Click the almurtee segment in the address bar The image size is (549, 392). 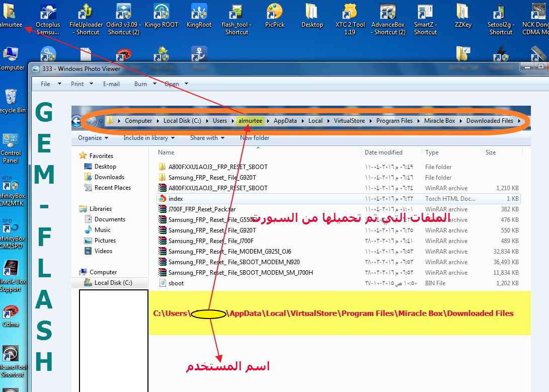coord(250,121)
